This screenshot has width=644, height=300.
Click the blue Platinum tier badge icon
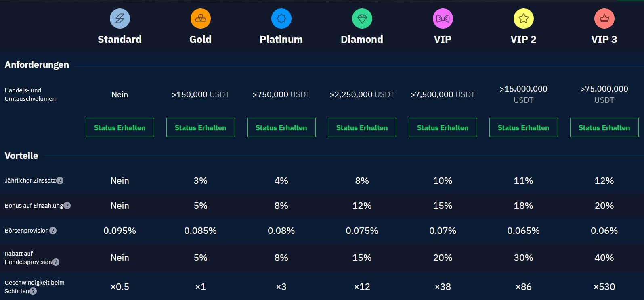281,19
